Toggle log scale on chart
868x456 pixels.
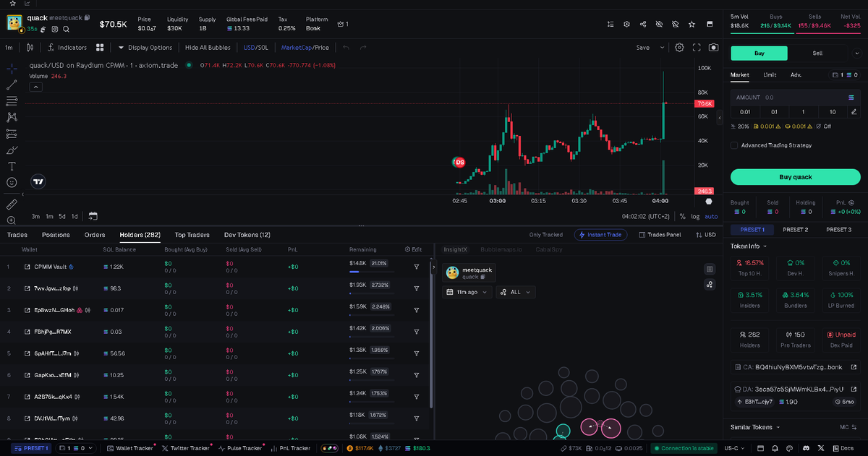[x=695, y=216]
